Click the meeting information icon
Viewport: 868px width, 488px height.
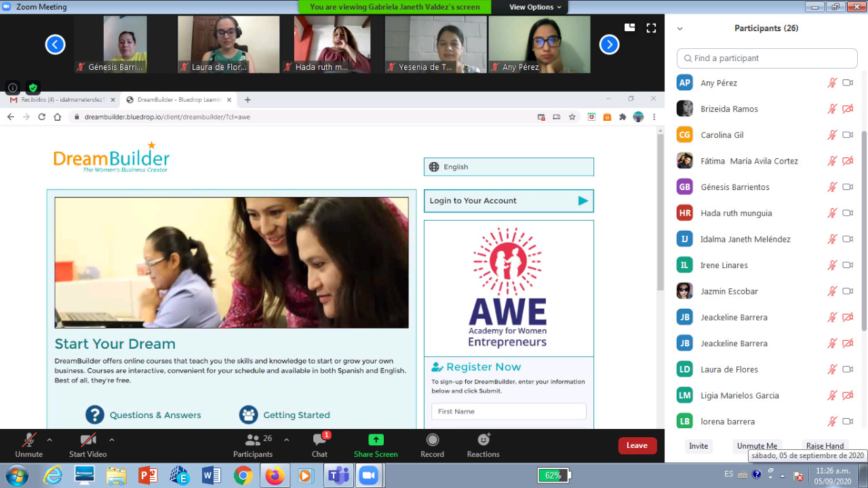[x=12, y=88]
